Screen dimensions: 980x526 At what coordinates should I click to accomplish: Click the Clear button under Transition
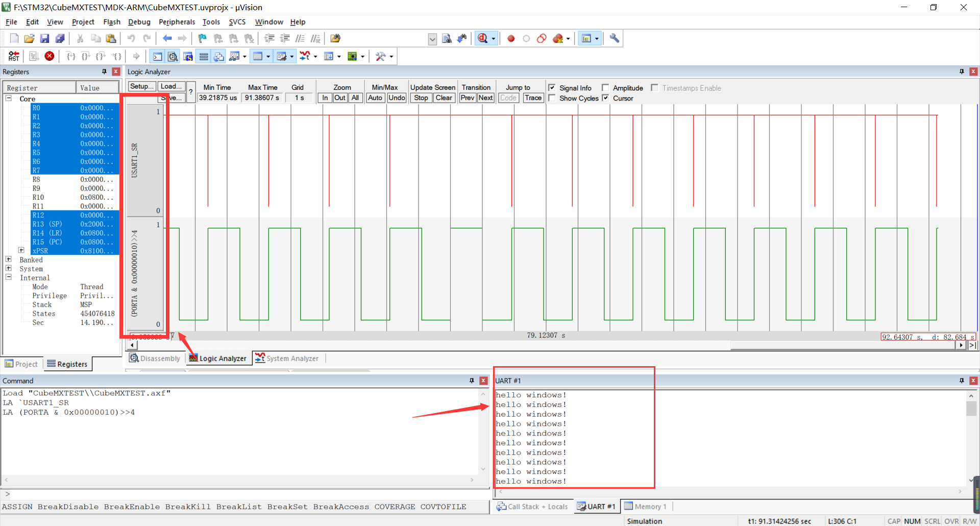[x=444, y=98]
